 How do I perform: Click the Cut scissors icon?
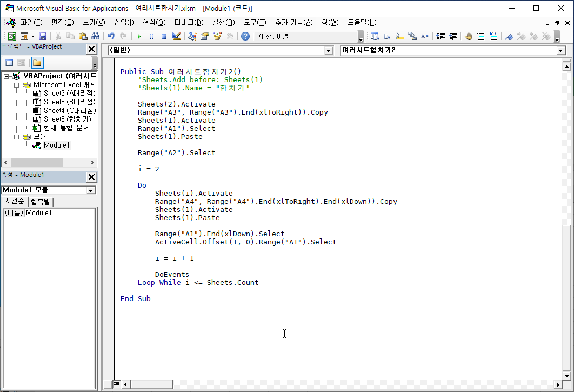pyautogui.click(x=58, y=36)
